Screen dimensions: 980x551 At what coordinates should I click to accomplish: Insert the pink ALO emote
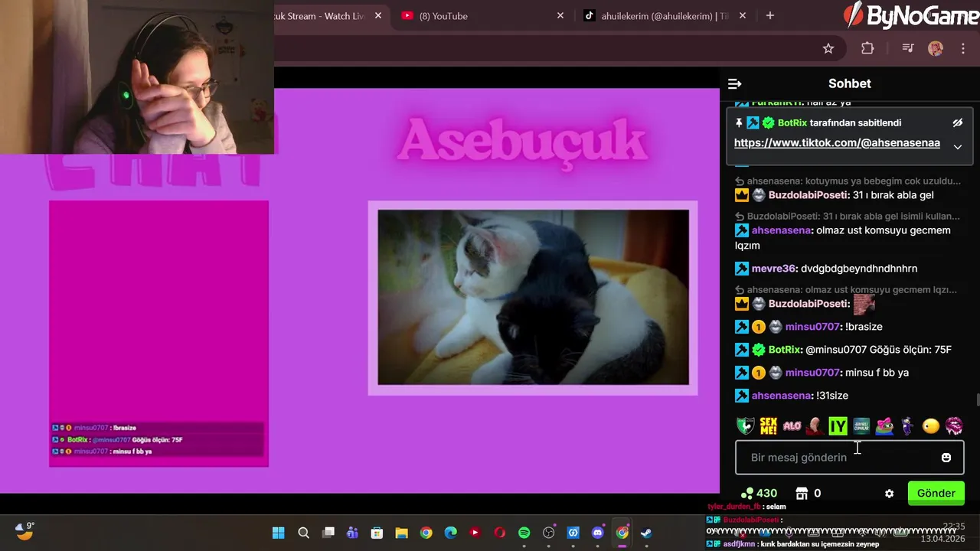pyautogui.click(x=792, y=426)
